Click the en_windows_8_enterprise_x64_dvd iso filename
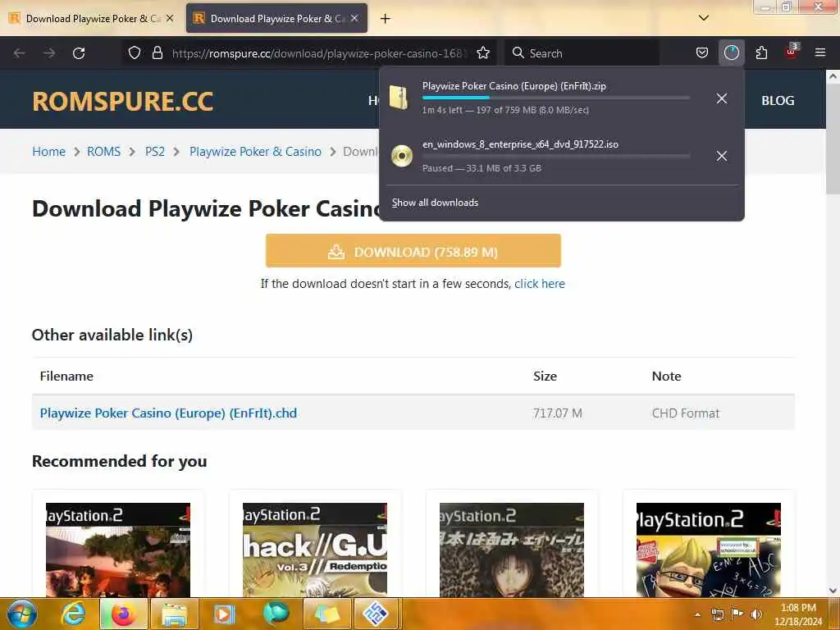 pos(520,144)
